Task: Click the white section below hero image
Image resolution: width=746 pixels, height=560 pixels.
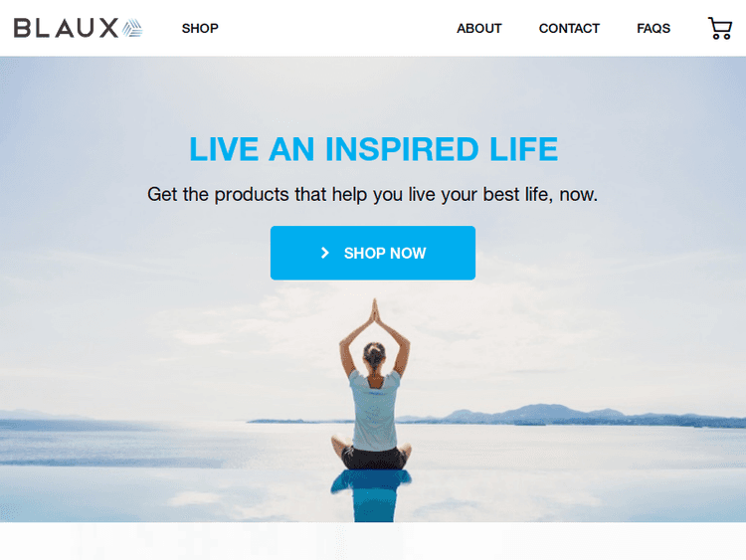Action: pyautogui.click(x=373, y=541)
